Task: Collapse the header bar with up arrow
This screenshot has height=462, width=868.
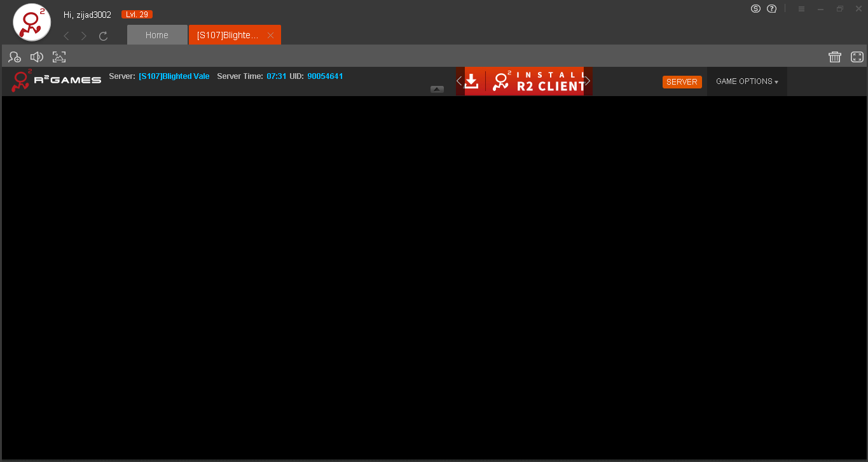Action: click(437, 89)
